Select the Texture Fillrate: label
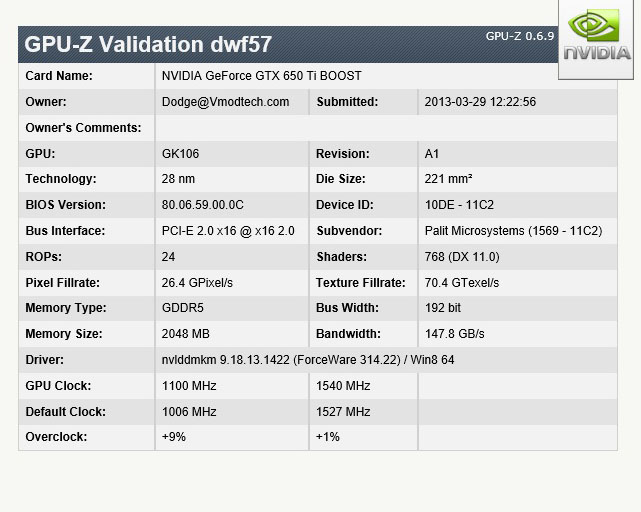Screen dimensions: 641x512 (x=361, y=283)
